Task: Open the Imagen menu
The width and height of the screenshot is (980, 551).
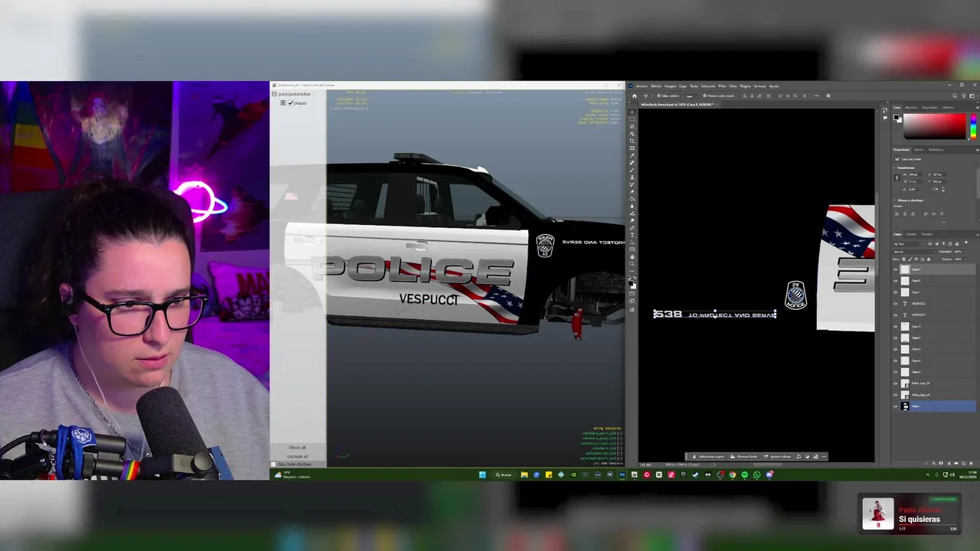Action: (670, 86)
